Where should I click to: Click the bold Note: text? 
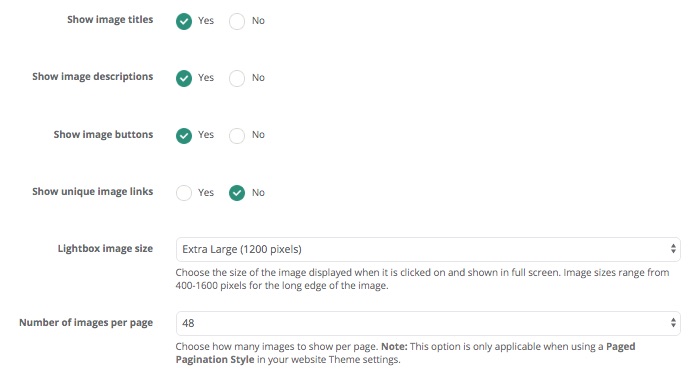pos(394,347)
